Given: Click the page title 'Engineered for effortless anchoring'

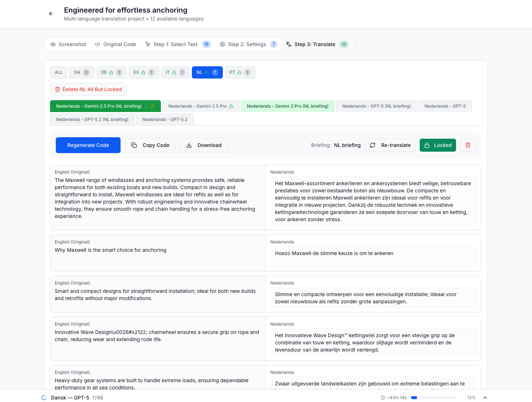Looking at the screenshot, I should [x=126, y=10].
